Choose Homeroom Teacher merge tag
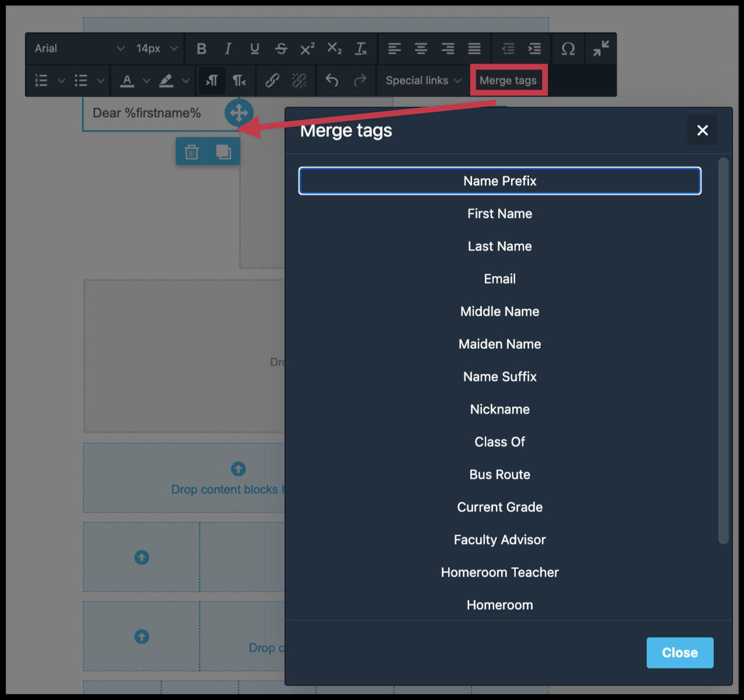Viewport: 744px width, 700px height. 499,572
